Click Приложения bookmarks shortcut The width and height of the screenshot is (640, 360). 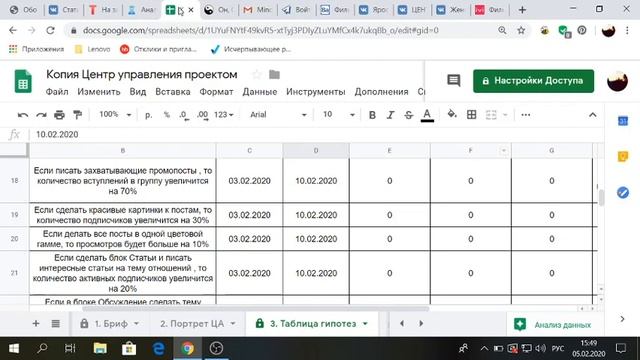coord(36,49)
